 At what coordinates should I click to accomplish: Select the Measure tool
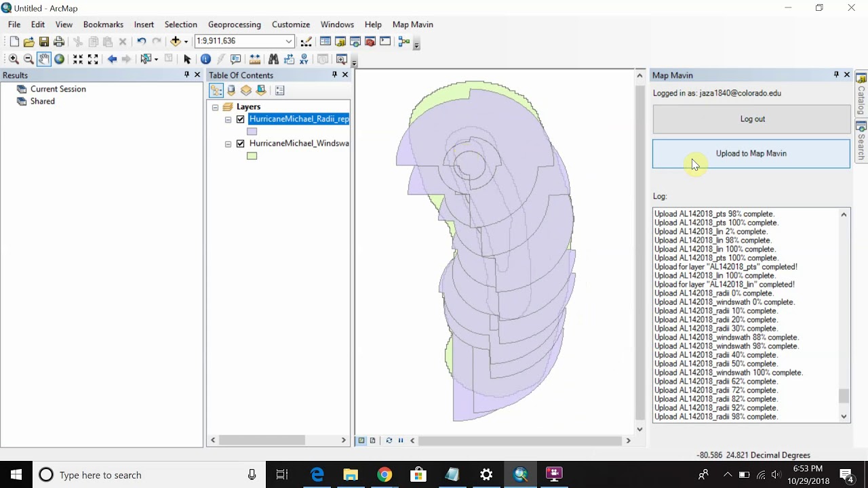[x=255, y=60]
